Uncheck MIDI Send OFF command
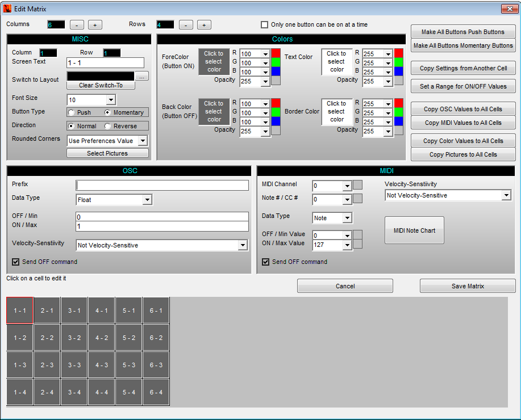 click(265, 262)
